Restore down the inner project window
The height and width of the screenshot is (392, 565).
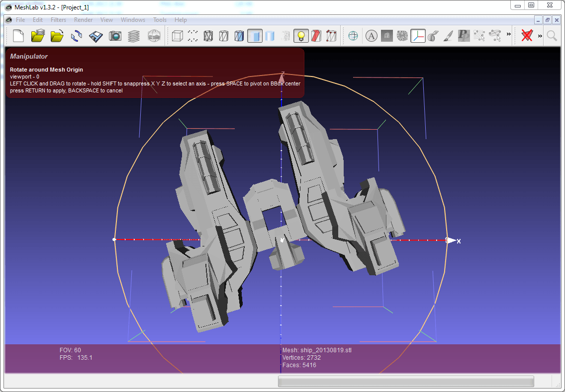pyautogui.click(x=547, y=20)
